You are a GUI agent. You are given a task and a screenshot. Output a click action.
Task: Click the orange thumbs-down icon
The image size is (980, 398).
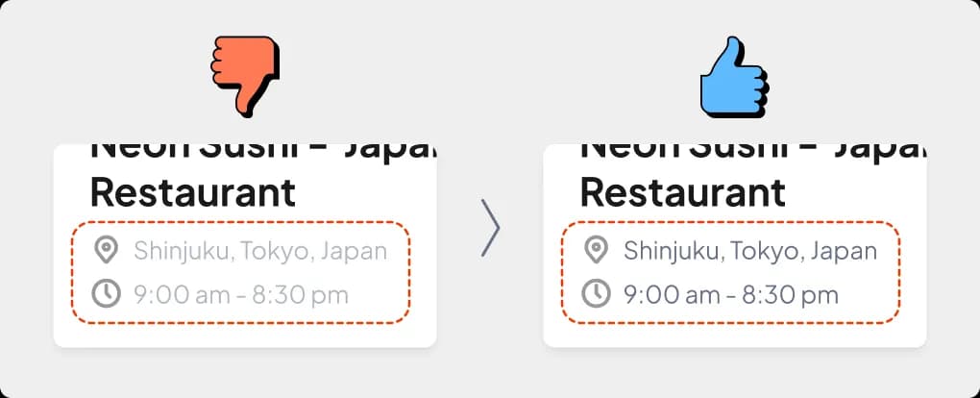tap(246, 76)
